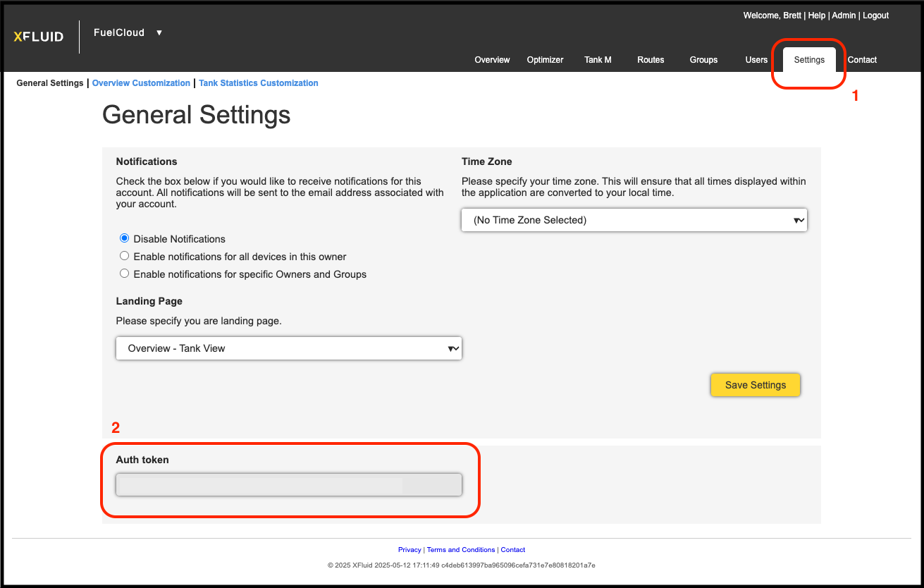Click the "Notifications" section label

[147, 161]
